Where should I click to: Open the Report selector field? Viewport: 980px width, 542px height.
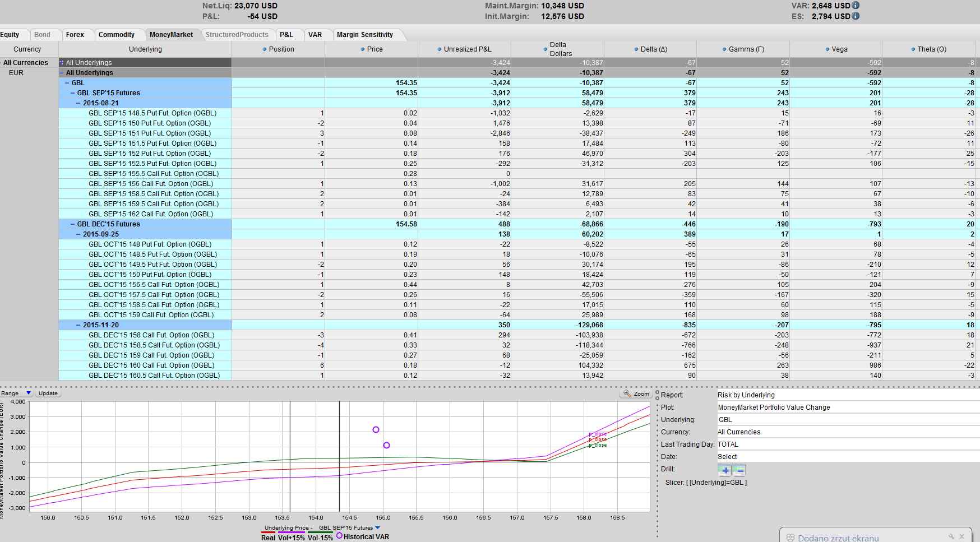848,395
